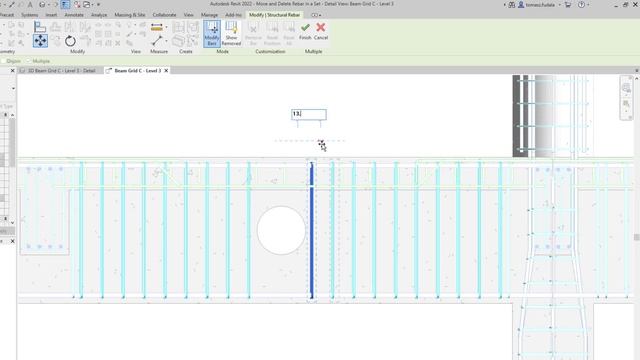Click the Mirror Pick Axis tool
This screenshot has height=360, width=640.
70,27
